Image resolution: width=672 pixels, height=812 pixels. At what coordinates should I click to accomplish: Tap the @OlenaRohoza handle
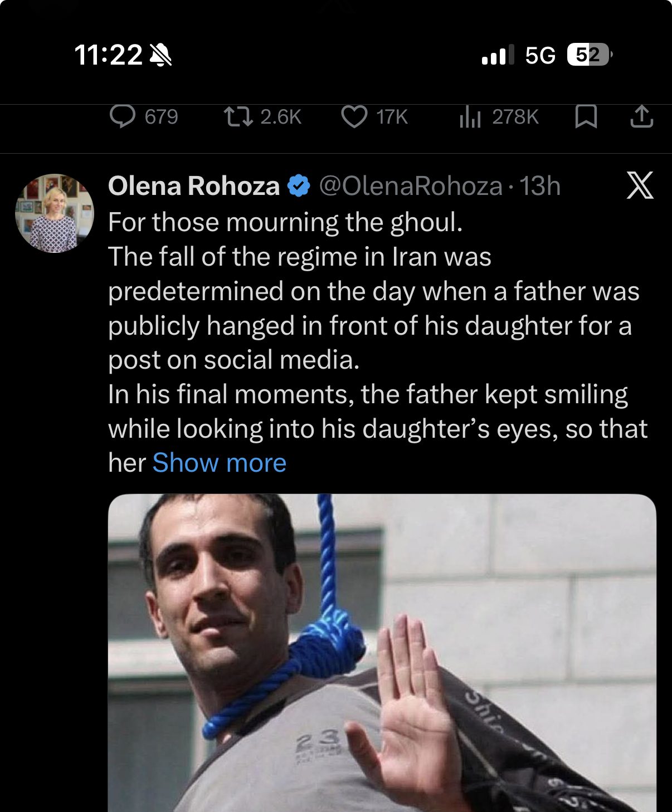(411, 186)
